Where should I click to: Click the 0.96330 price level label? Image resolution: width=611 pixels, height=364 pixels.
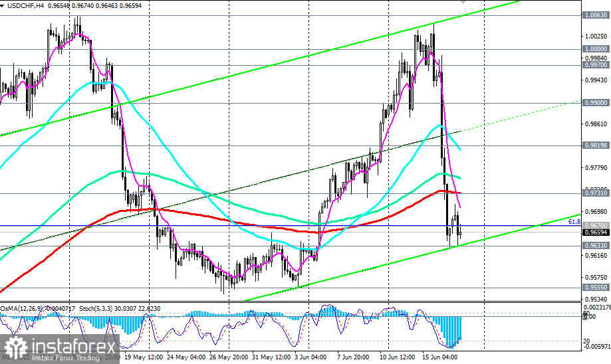[x=596, y=246]
